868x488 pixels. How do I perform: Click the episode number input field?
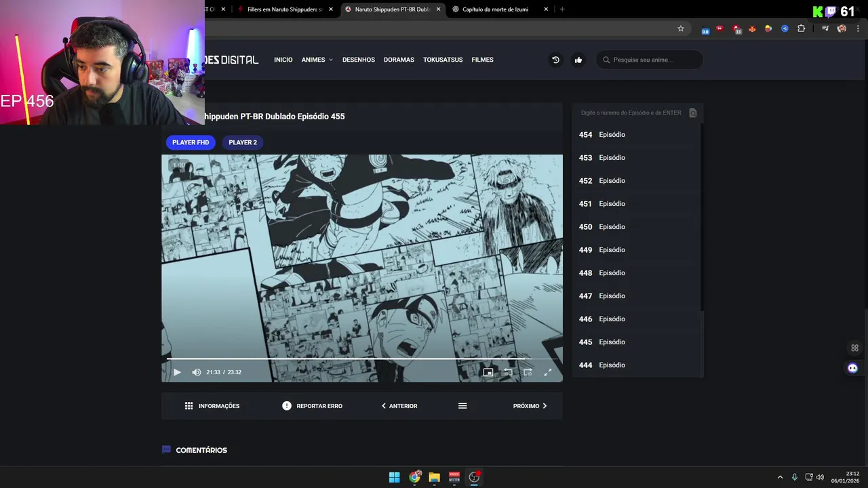631,113
